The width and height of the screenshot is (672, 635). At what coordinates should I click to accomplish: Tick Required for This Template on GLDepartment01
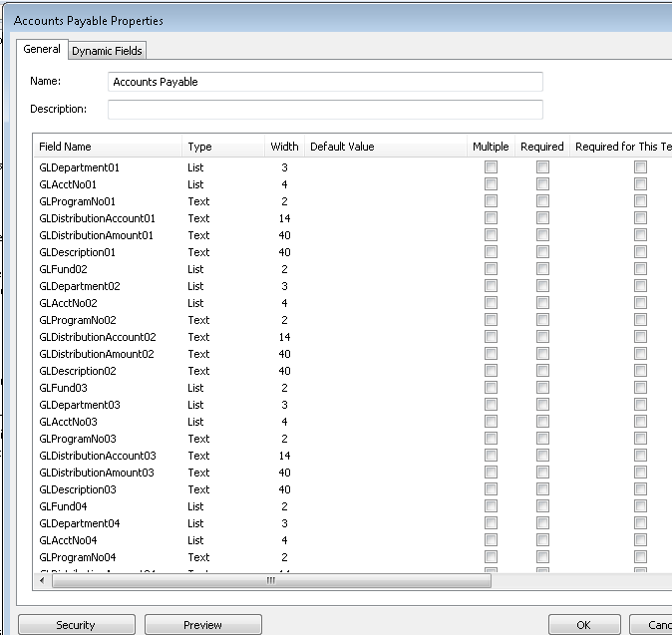pyautogui.click(x=640, y=168)
